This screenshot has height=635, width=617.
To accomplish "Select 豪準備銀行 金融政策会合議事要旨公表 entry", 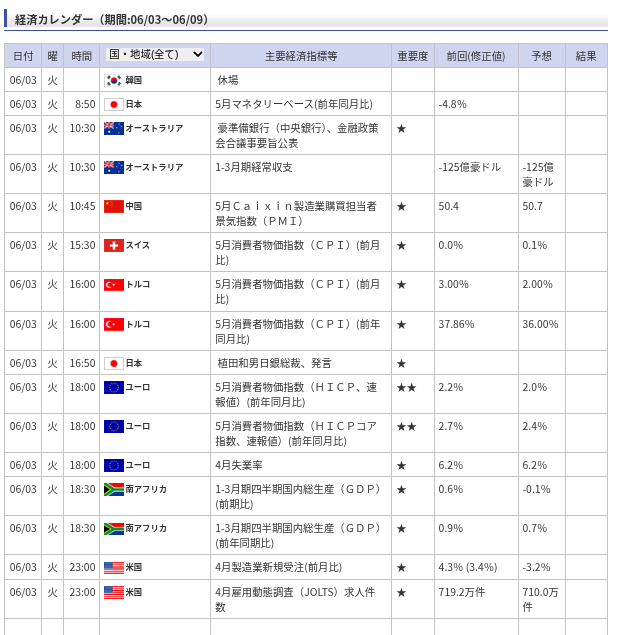I will 297,136.
